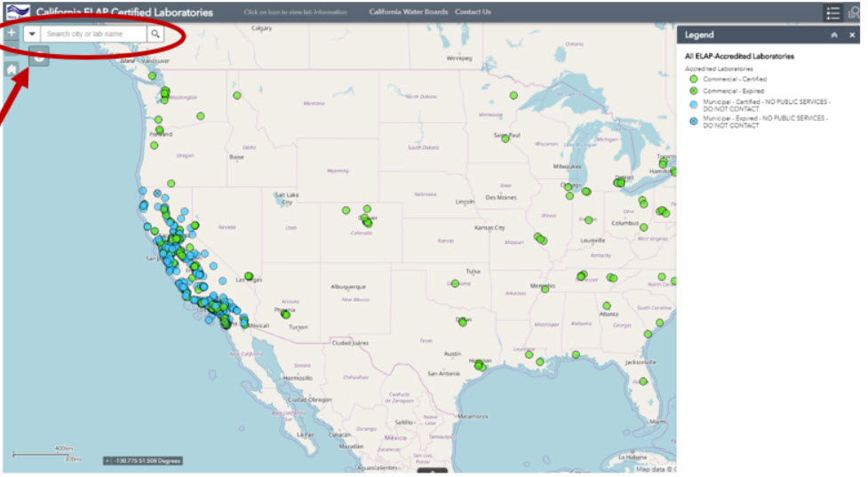Click the Water Boards logo
Screen dimensions: 868x477
coord(17,11)
